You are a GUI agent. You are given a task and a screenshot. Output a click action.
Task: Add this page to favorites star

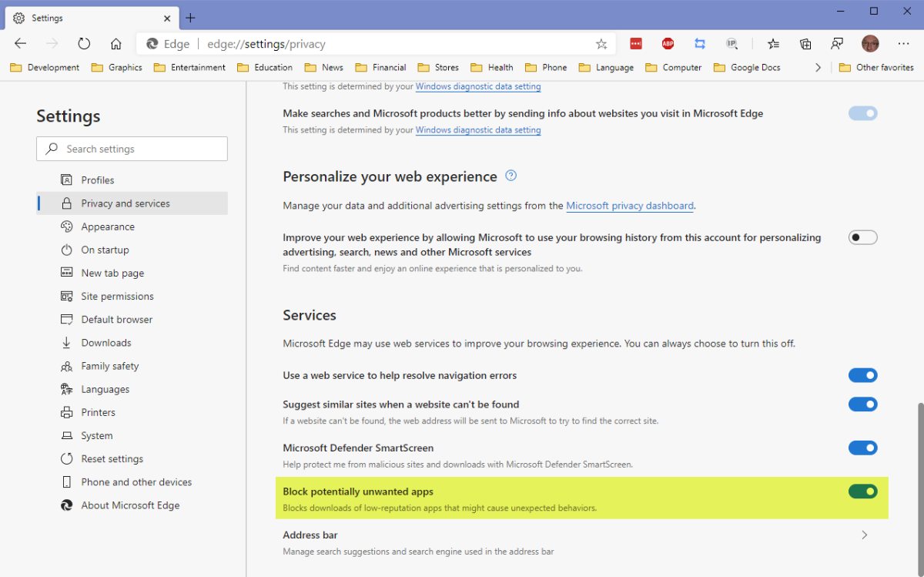pos(601,44)
